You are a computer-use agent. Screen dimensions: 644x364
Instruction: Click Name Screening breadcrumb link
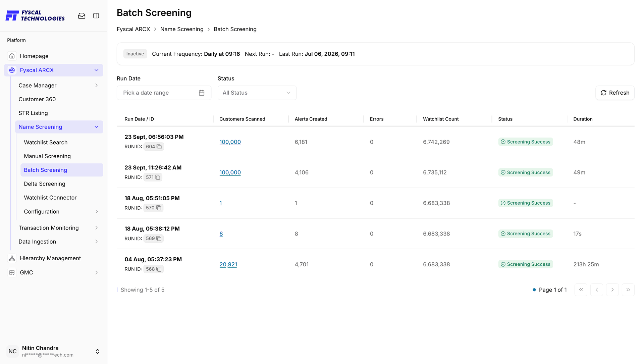[182, 29]
